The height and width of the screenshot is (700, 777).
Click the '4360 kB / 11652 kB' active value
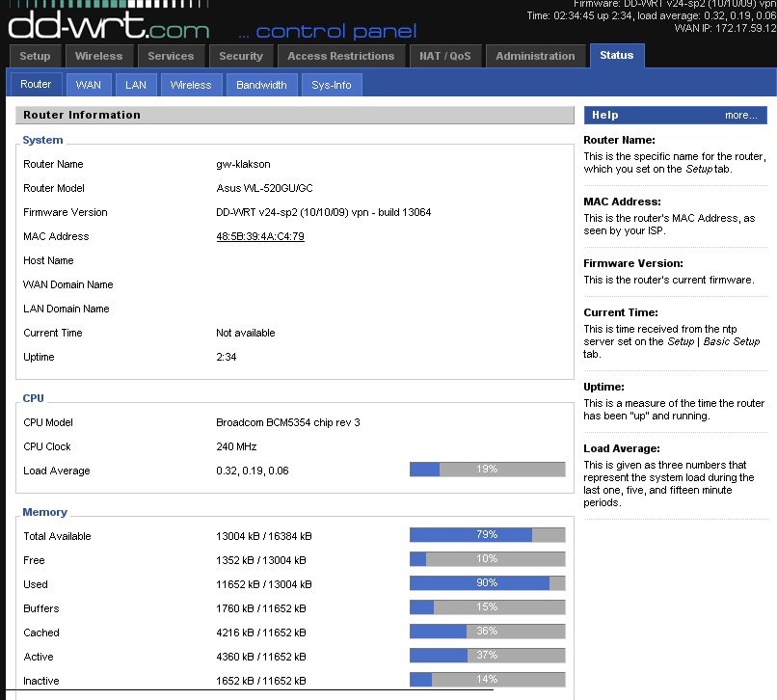pyautogui.click(x=260, y=657)
